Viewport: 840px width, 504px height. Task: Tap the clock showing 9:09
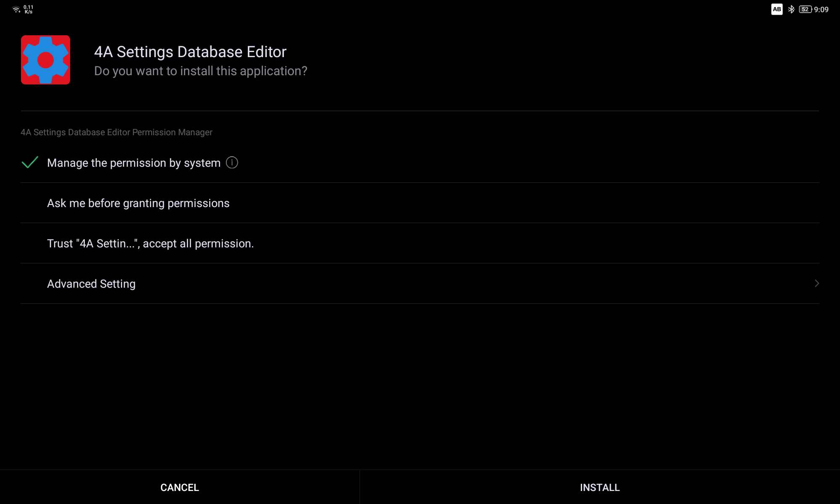pos(821,9)
